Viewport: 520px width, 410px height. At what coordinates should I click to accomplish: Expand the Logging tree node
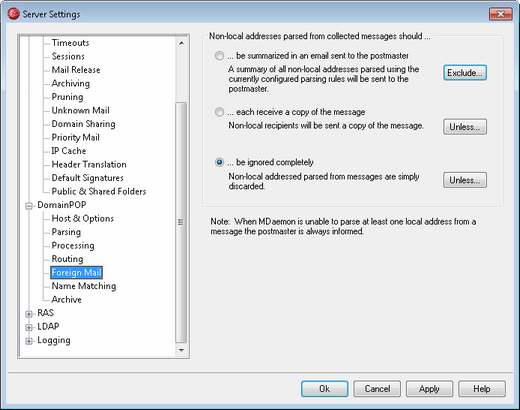click(x=29, y=341)
